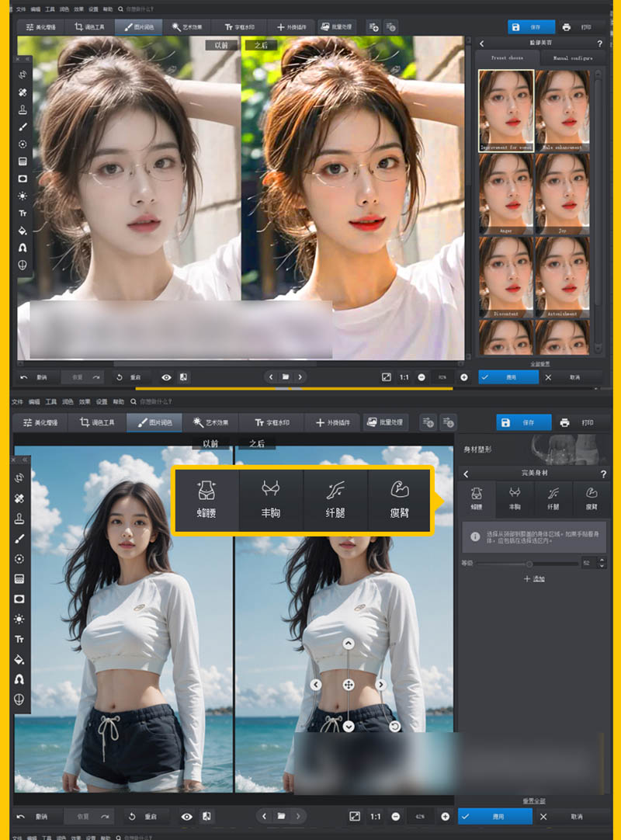Switch to the Manual configure tab
Screen dimensions: 621x840
(x=573, y=58)
